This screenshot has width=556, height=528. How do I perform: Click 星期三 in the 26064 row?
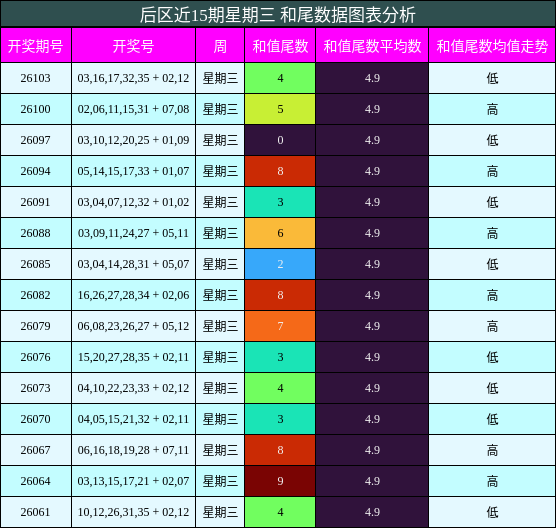tap(220, 481)
